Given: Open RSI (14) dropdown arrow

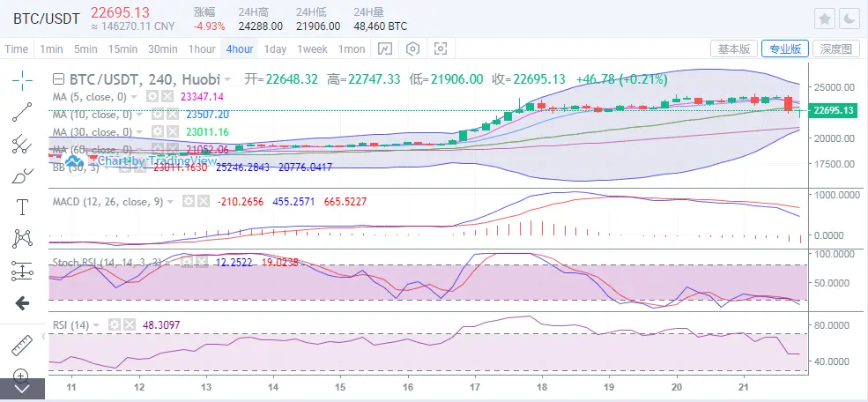Looking at the screenshot, I should tap(97, 325).
